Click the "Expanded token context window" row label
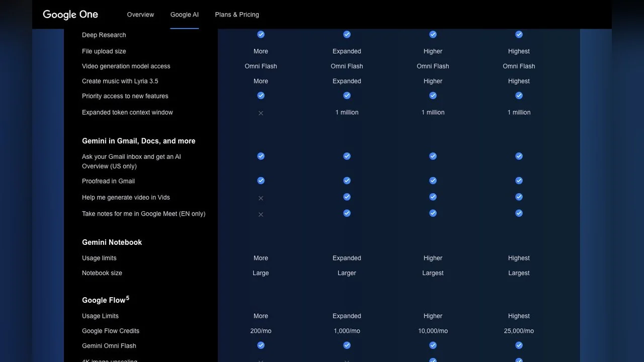Screen dimensions: 644x362 [x=127, y=113]
